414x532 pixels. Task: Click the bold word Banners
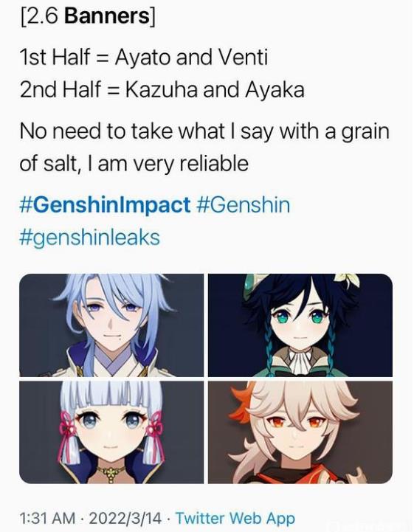[x=106, y=16]
